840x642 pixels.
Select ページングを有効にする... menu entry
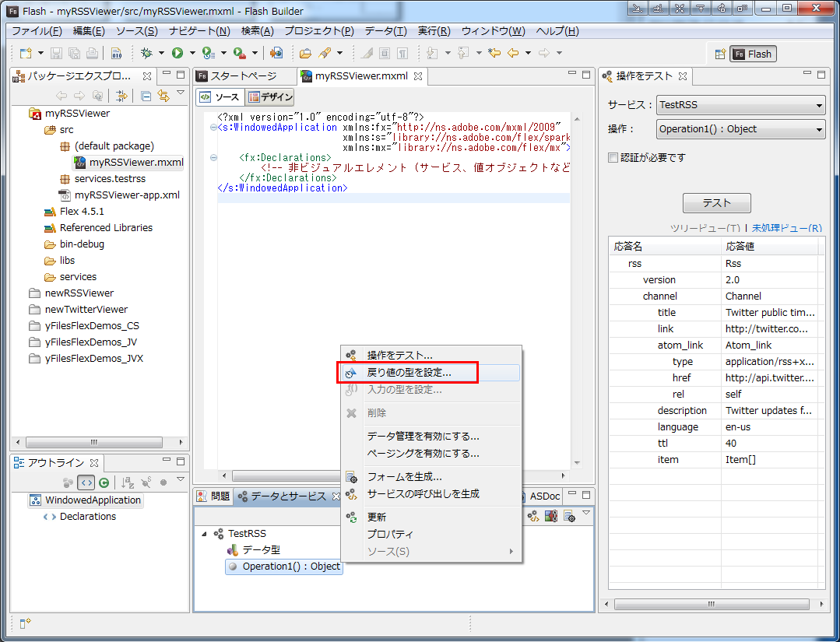pyautogui.click(x=431, y=454)
